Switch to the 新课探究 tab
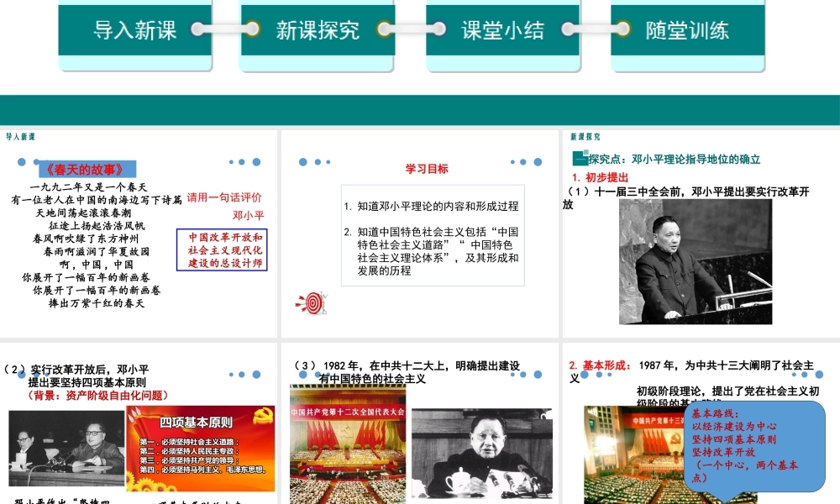 (x=318, y=31)
